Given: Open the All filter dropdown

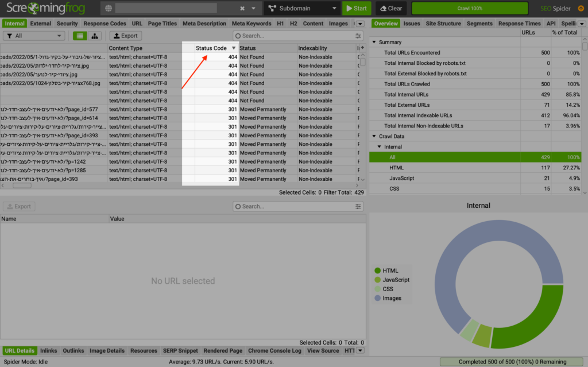Looking at the screenshot, I should pyautogui.click(x=34, y=36).
